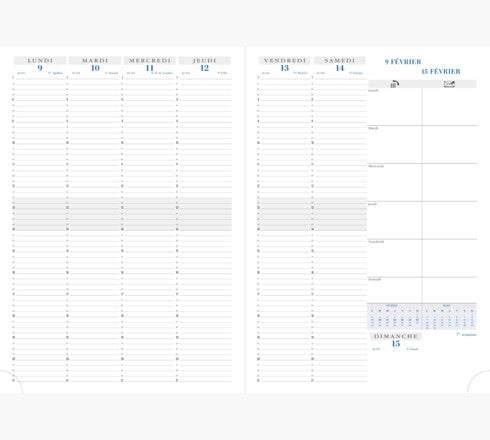Click the 15 FÉVRIER week title
This screenshot has height=440, width=490.
[441, 71]
